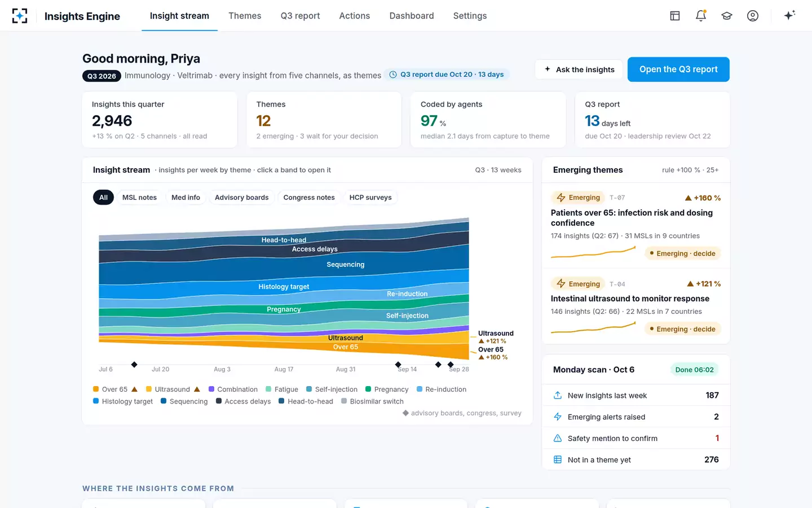This screenshot has height=508, width=812.
Task: Switch to the Themes tab
Action: (x=245, y=16)
